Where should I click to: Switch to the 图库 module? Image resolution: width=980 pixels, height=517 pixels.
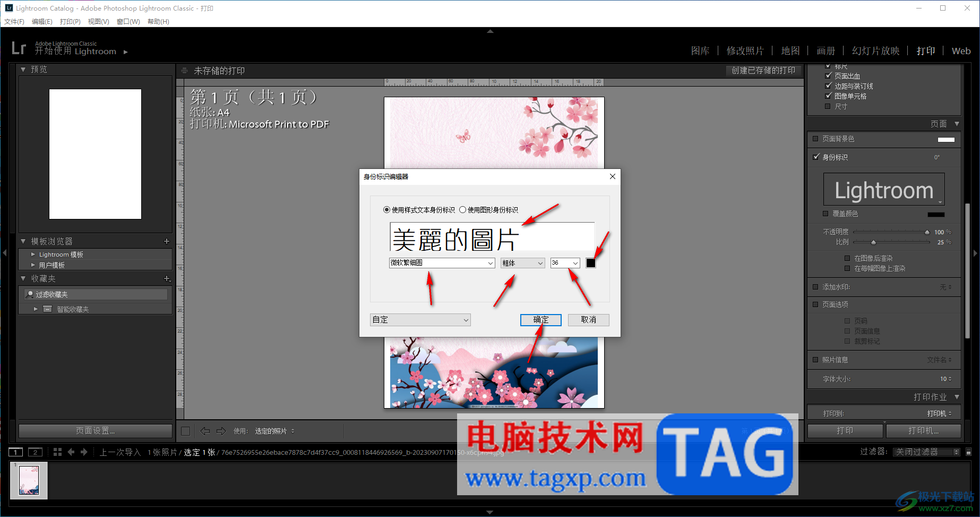(x=700, y=51)
